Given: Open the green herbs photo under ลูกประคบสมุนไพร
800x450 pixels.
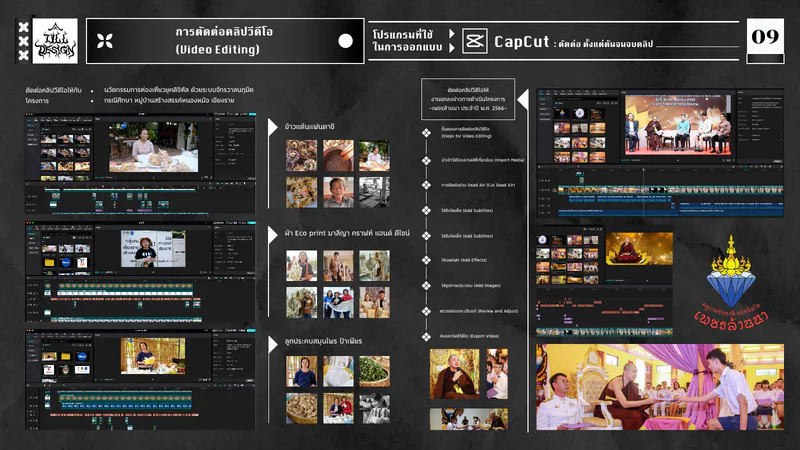Looking at the screenshot, I should [374, 371].
